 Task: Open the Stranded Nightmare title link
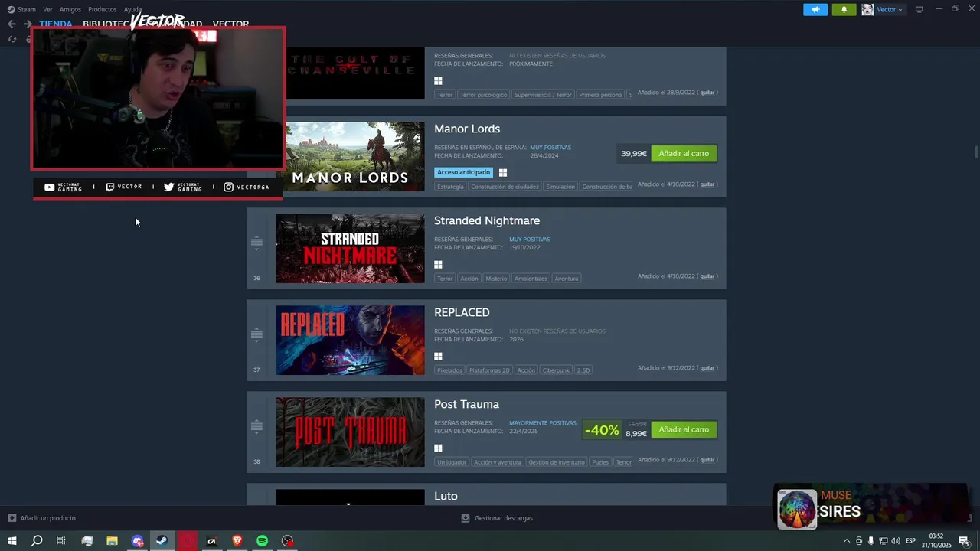pyautogui.click(x=487, y=220)
